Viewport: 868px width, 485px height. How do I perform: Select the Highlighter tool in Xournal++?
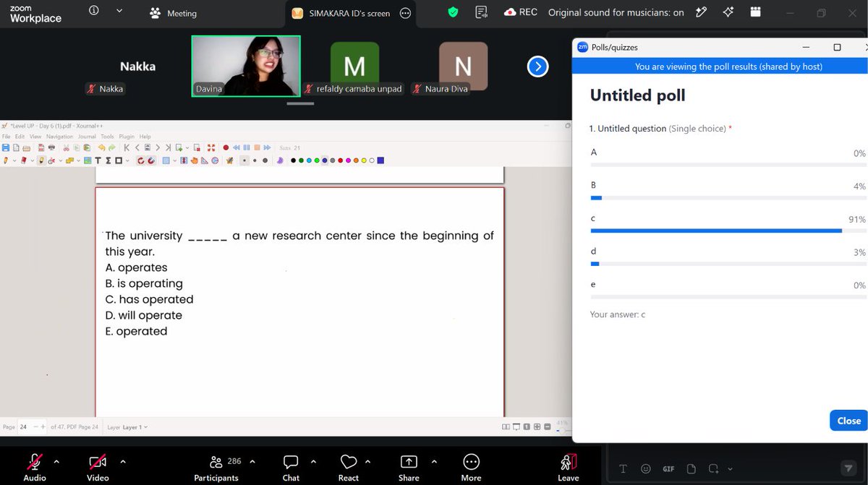(41, 160)
